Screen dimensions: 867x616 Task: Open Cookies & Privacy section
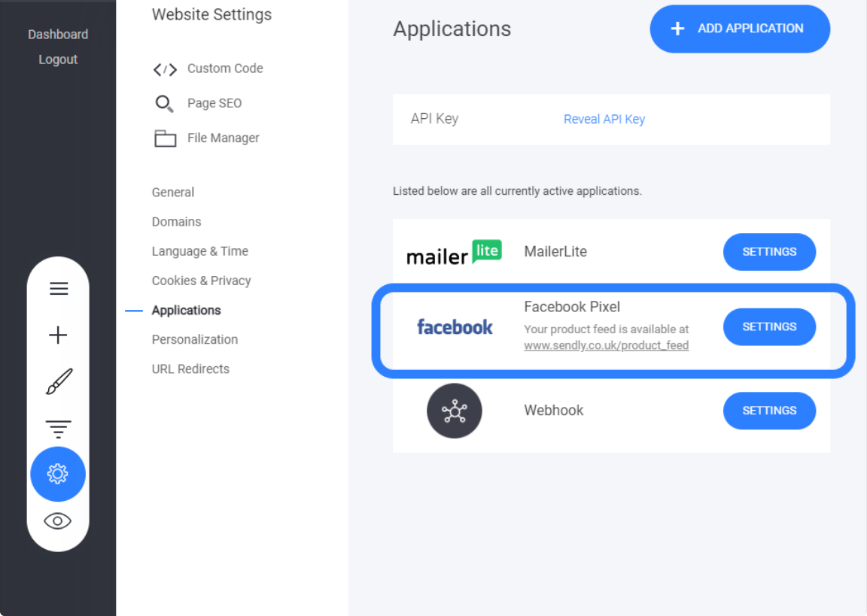[x=201, y=281]
